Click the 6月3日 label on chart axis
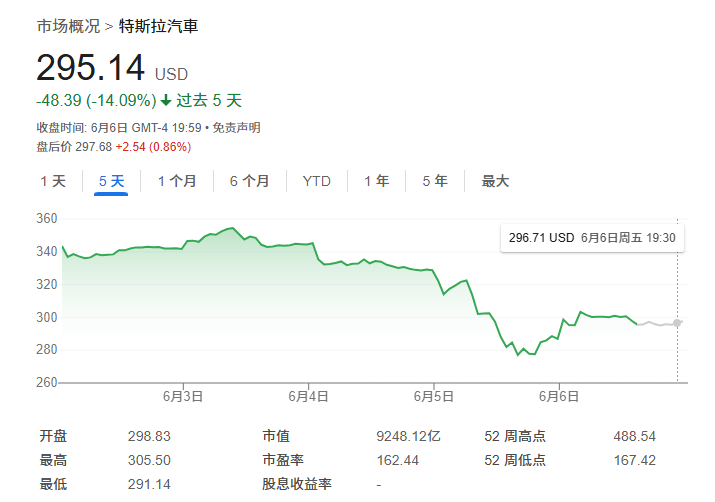 (183, 396)
